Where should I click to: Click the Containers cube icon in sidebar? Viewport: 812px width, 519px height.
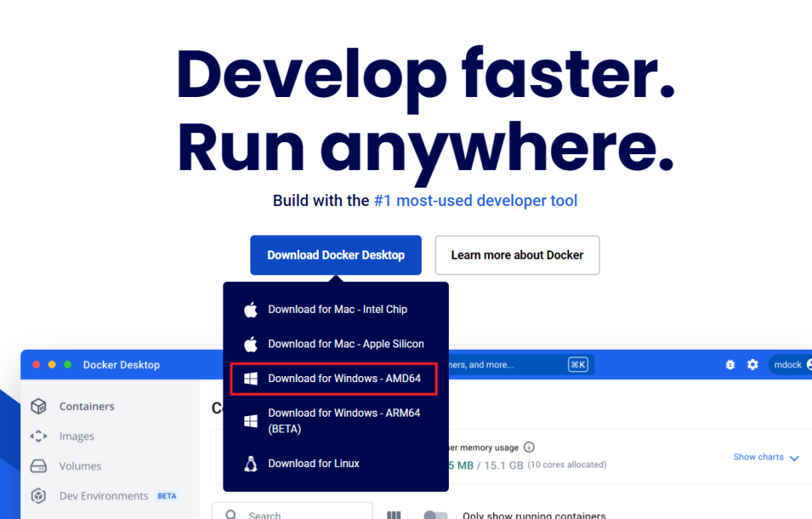coord(38,406)
